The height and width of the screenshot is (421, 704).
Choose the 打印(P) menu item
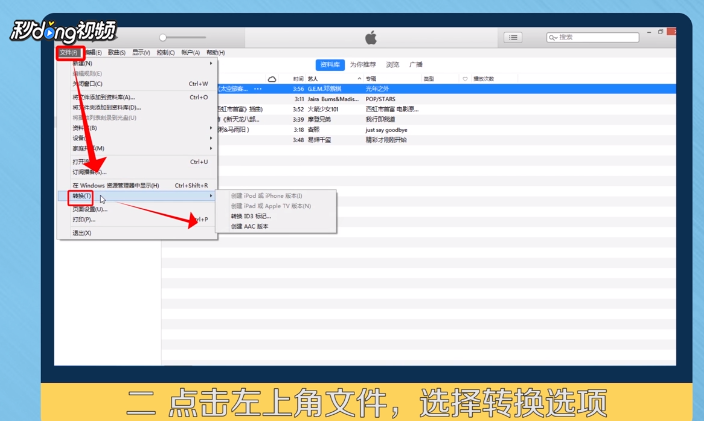137,219
